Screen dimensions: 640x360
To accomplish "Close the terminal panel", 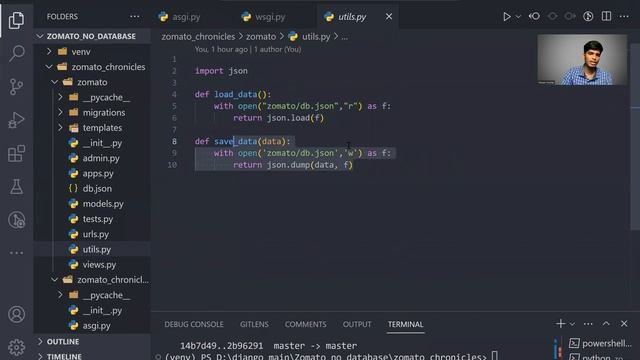I will click(x=624, y=324).
